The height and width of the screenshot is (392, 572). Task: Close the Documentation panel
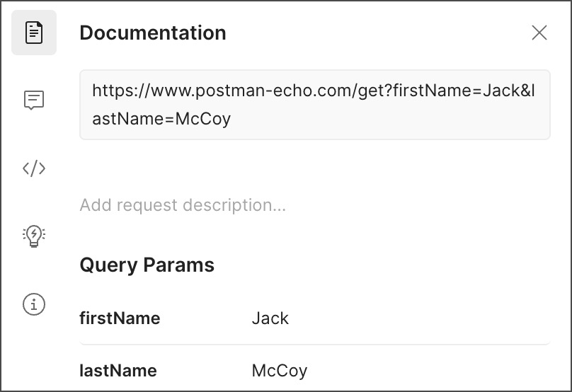coord(539,33)
